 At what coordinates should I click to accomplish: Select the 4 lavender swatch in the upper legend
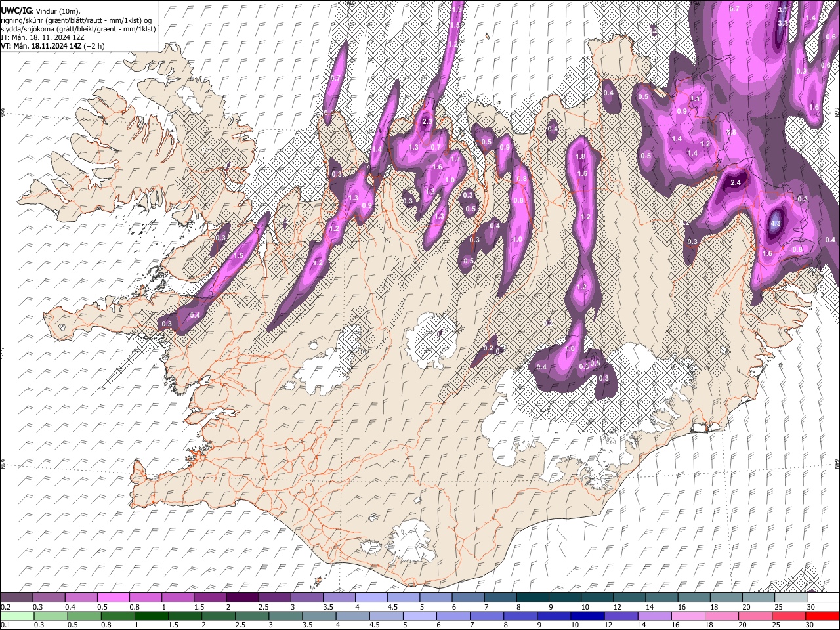coord(371,597)
